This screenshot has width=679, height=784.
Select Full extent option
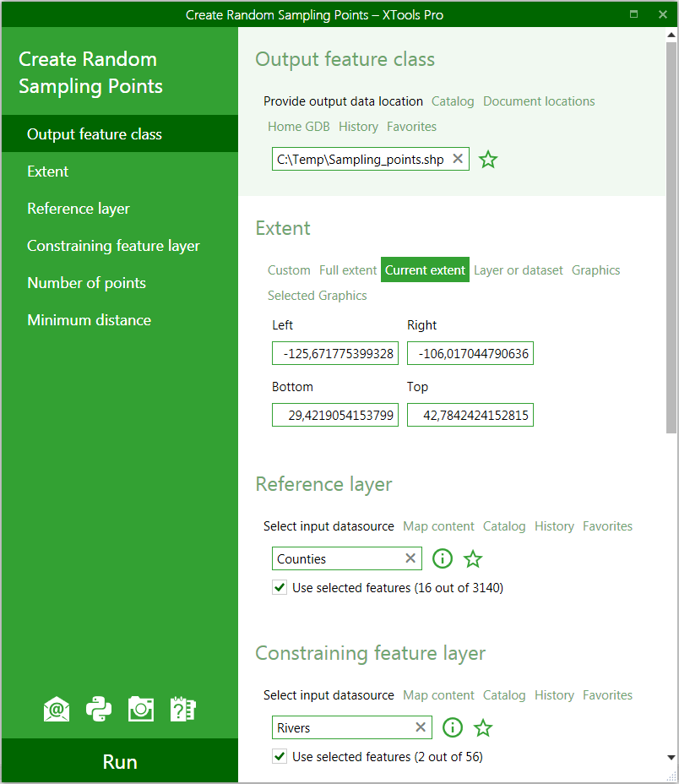pos(348,270)
